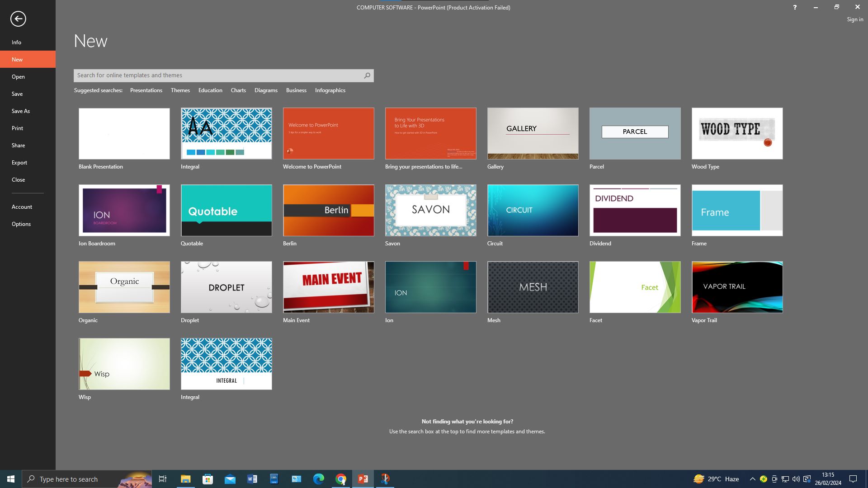Viewport: 868px width, 488px height.
Task: Click the Charts suggested search link
Action: pos(238,90)
